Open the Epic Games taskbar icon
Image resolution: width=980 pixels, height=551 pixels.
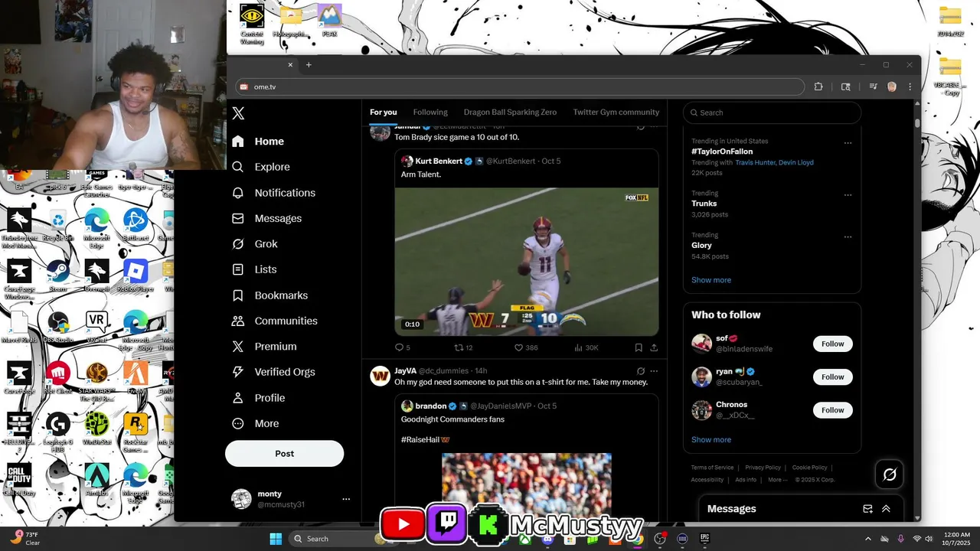pos(705,539)
